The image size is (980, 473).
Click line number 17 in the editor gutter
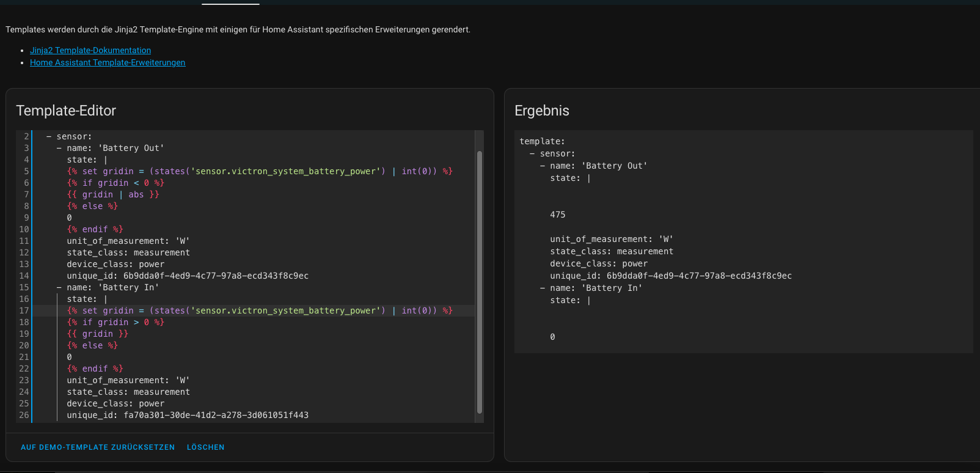[24, 310]
